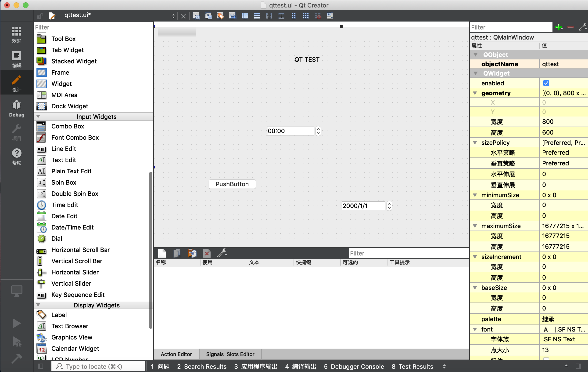Open Edit Tab Order mode
Image resolution: width=588 pixels, height=372 pixels.
[233, 16]
